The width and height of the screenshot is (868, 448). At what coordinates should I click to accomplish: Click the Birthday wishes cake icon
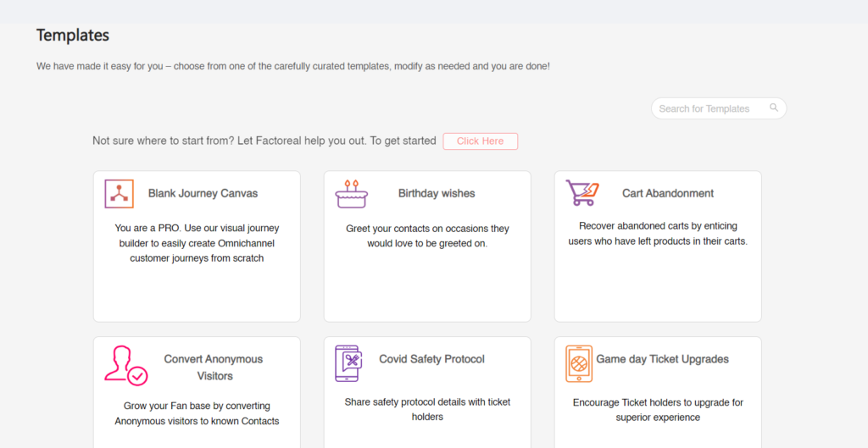[x=351, y=194]
